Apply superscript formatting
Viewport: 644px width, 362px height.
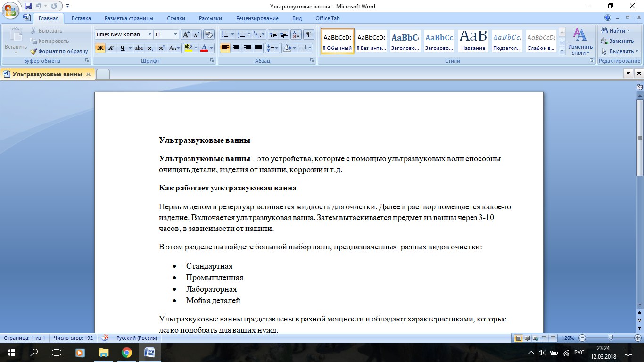161,48
